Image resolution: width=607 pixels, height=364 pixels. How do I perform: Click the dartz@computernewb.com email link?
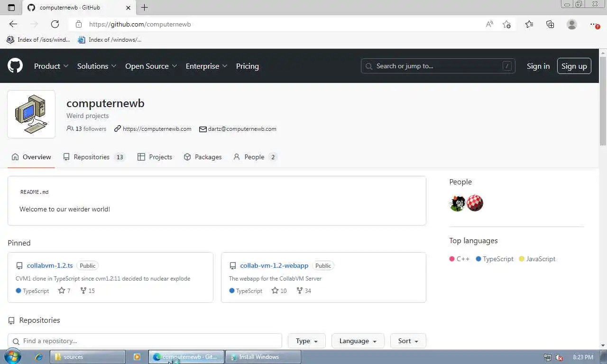click(x=242, y=129)
